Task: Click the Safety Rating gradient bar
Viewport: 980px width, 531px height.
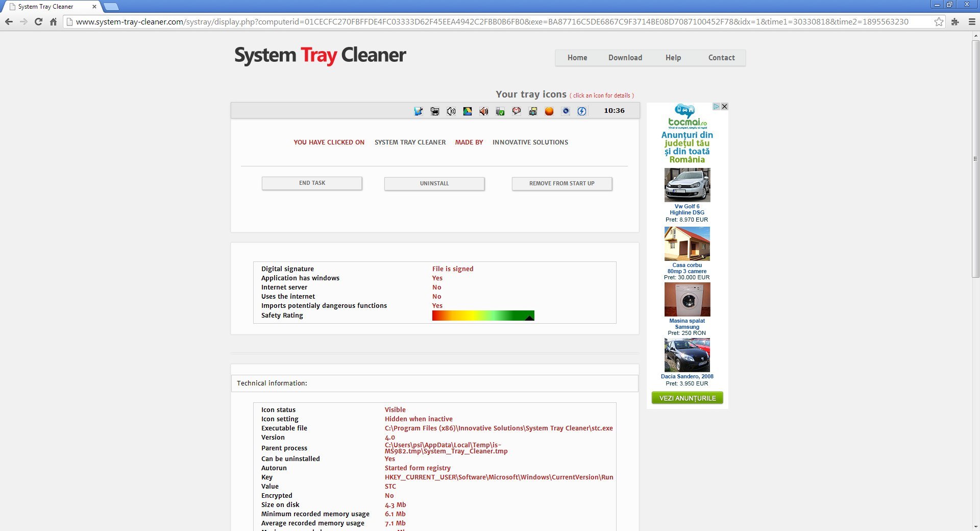Action: click(x=482, y=315)
